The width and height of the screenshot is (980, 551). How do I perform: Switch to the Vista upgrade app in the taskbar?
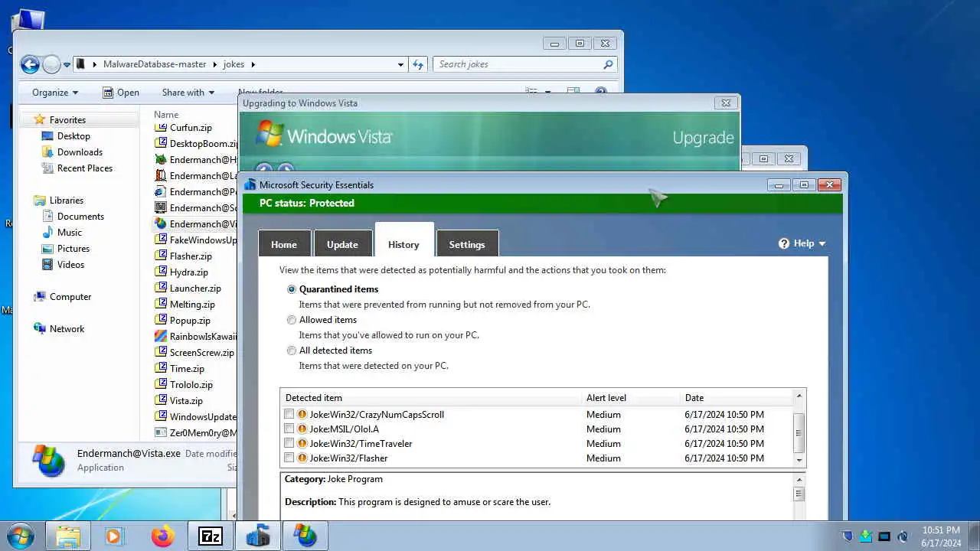(x=305, y=536)
